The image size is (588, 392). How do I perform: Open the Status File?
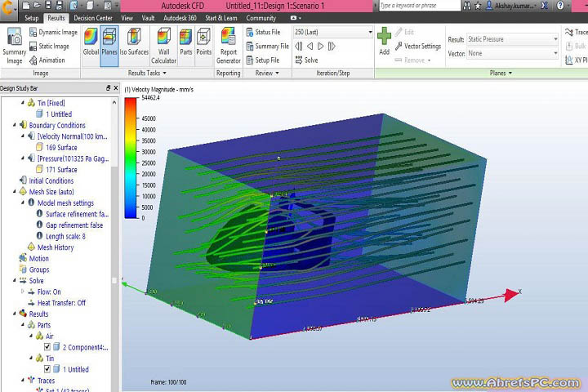263,33
